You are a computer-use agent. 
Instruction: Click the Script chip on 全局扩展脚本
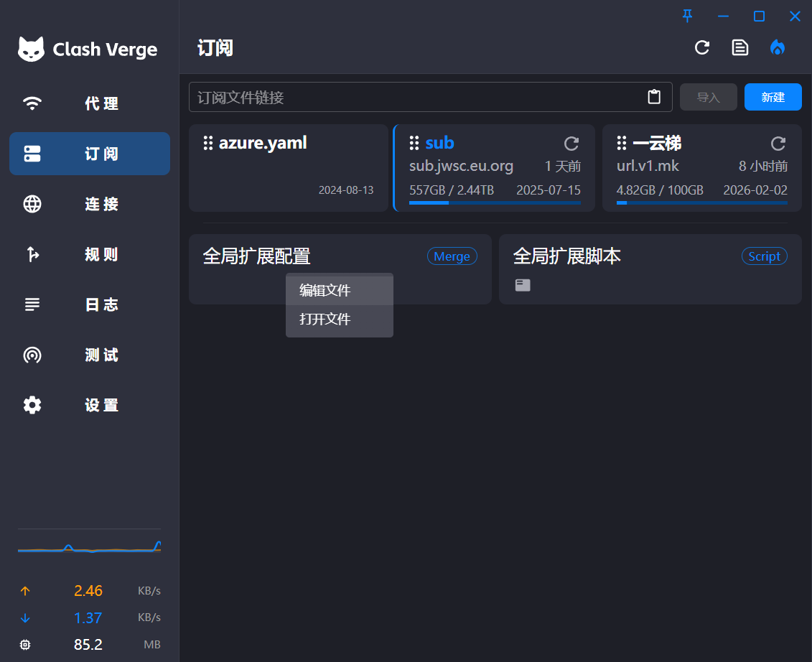pos(764,256)
